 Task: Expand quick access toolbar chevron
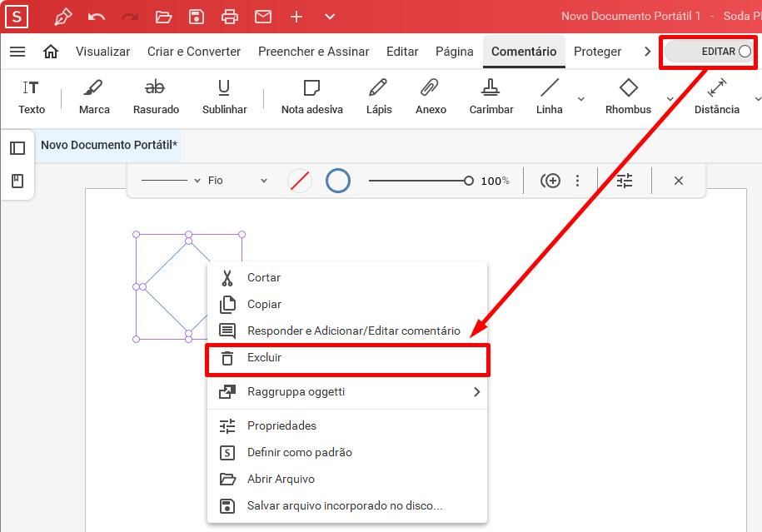pos(330,17)
